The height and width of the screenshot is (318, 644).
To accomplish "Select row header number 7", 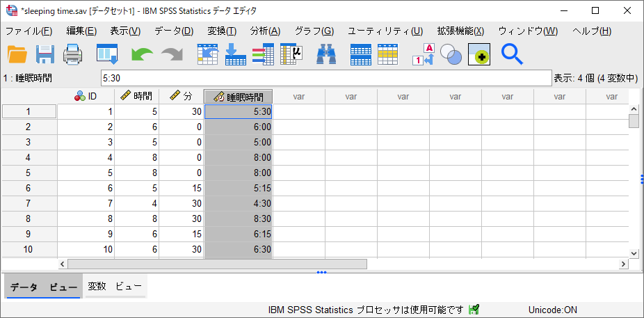I will pyautogui.click(x=29, y=204).
